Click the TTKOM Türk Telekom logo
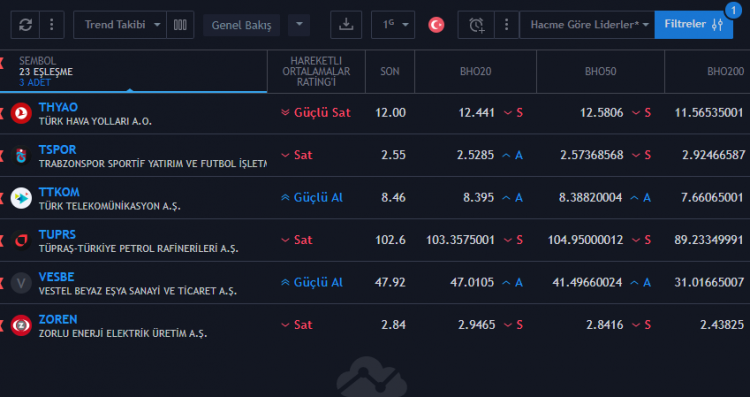750x397 pixels. tap(21, 198)
